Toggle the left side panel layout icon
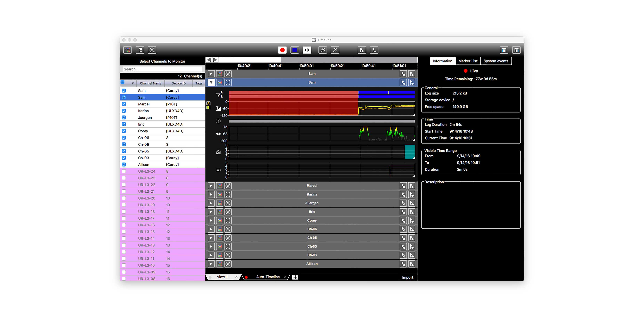Screen dimensions: 644x322 504,50
